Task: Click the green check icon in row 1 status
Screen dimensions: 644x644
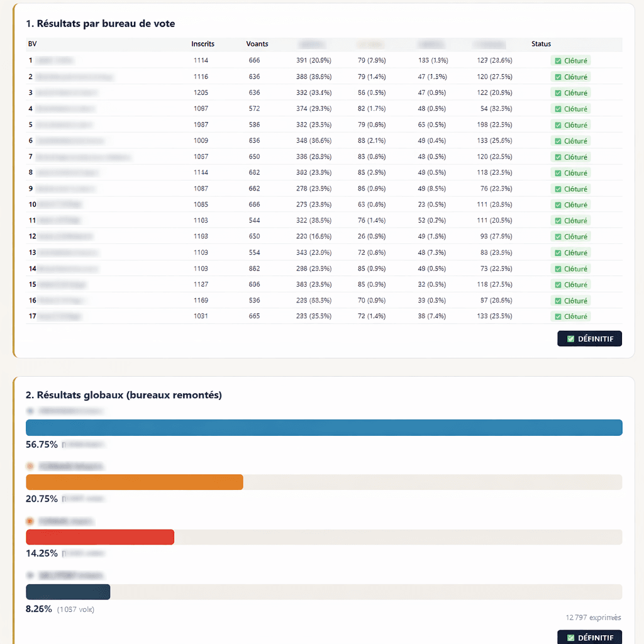Action: click(557, 61)
